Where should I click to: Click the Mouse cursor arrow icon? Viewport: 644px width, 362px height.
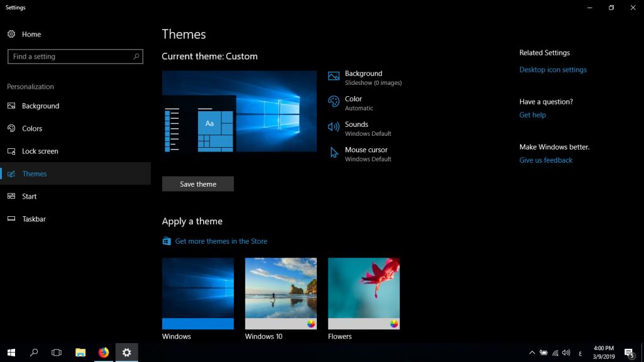click(334, 153)
